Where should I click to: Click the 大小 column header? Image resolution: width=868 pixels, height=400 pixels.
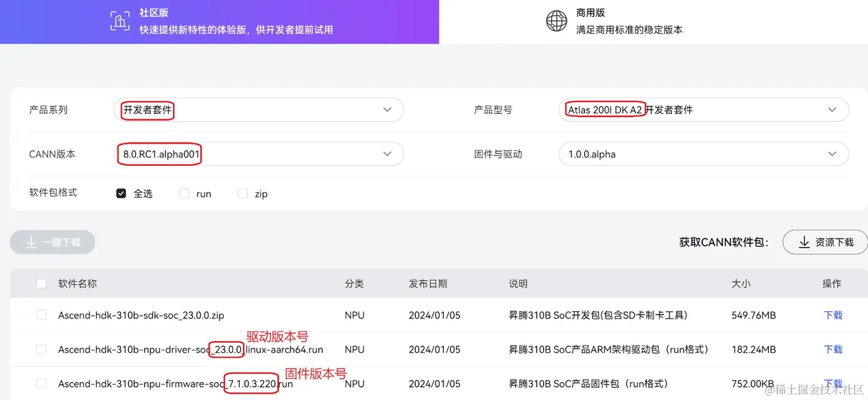click(741, 284)
